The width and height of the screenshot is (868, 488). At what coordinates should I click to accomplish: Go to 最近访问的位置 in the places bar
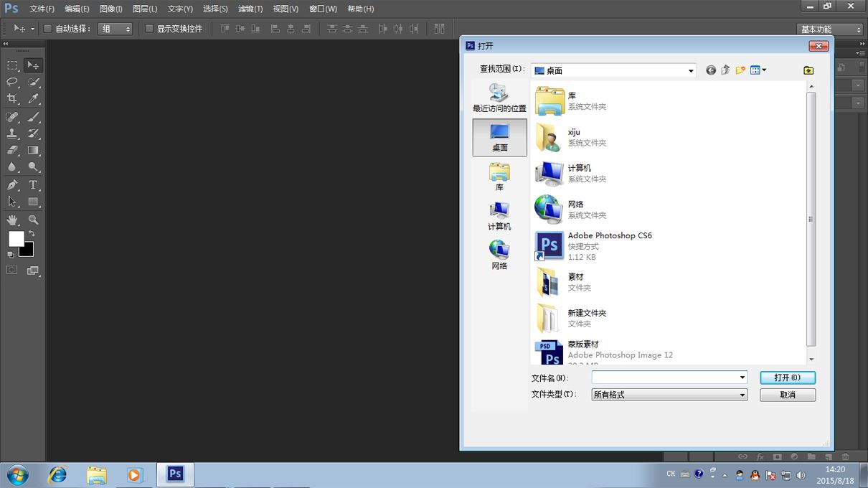pos(499,98)
